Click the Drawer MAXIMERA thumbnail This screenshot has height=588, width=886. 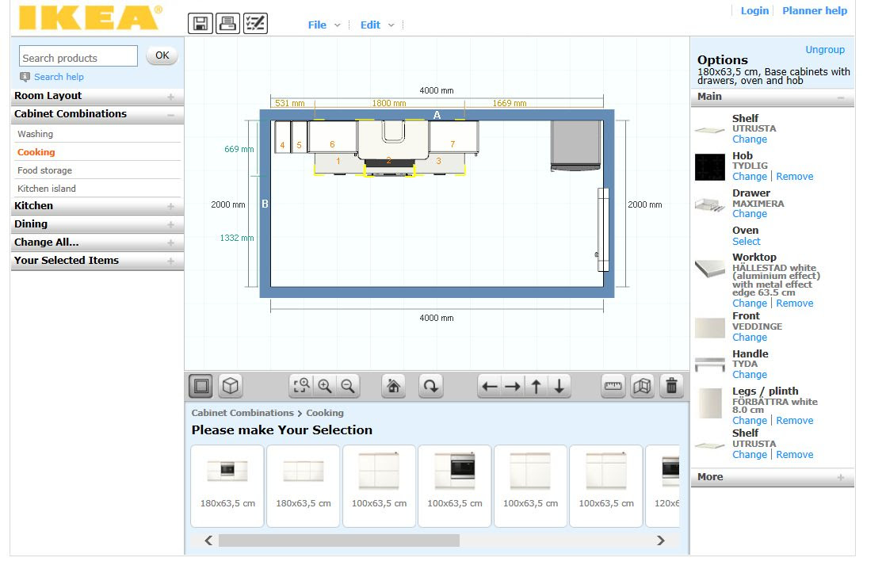710,204
